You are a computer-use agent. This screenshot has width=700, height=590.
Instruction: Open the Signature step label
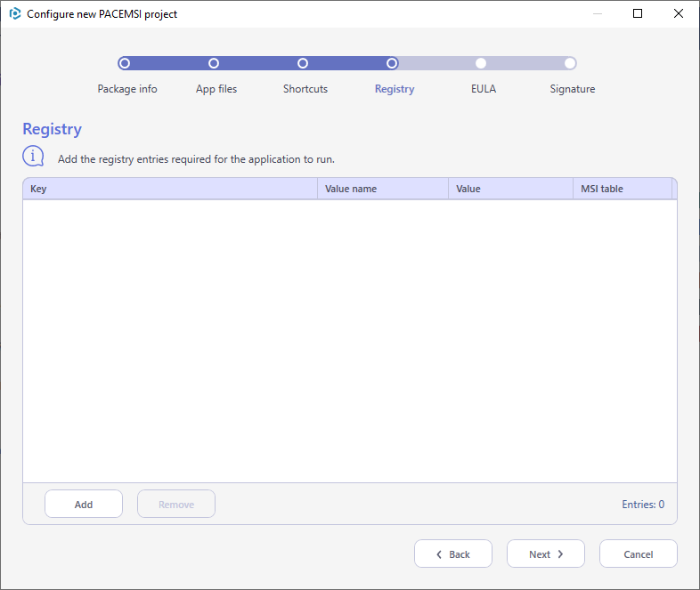click(x=573, y=89)
